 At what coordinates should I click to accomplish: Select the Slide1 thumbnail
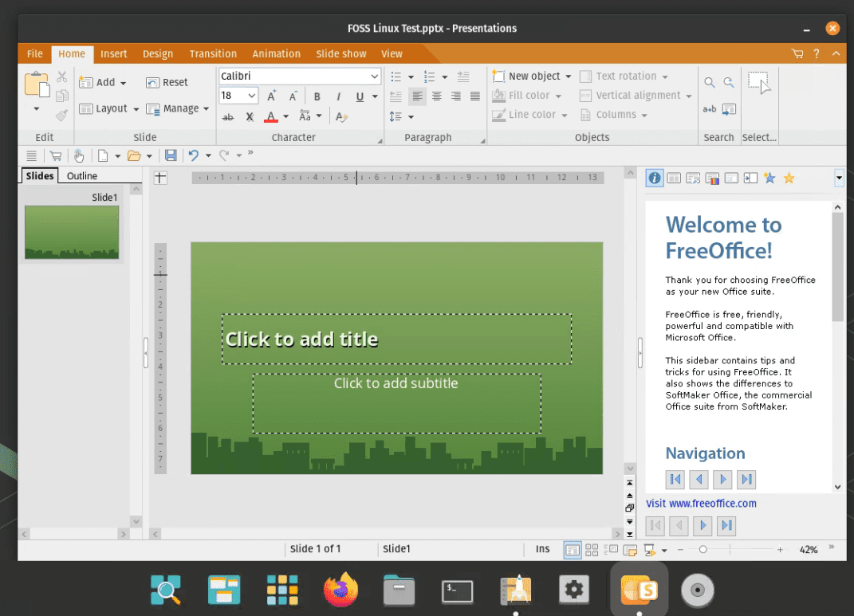[x=71, y=232]
